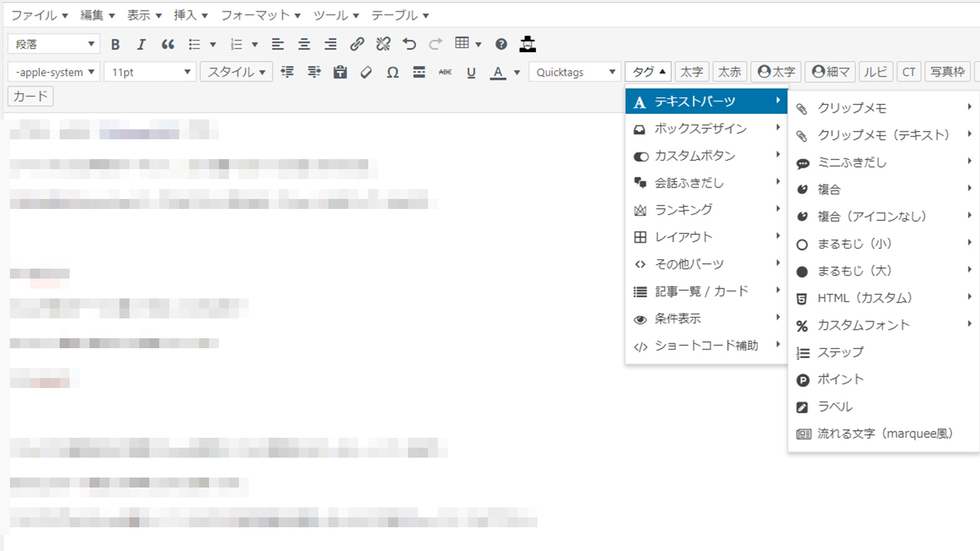Insert a special character (omega icon)

(x=393, y=73)
